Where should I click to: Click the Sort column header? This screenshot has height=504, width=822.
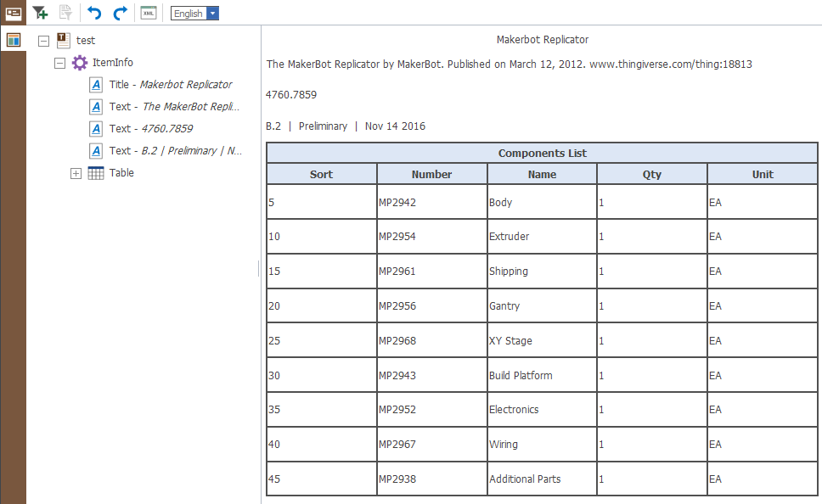[x=322, y=174]
